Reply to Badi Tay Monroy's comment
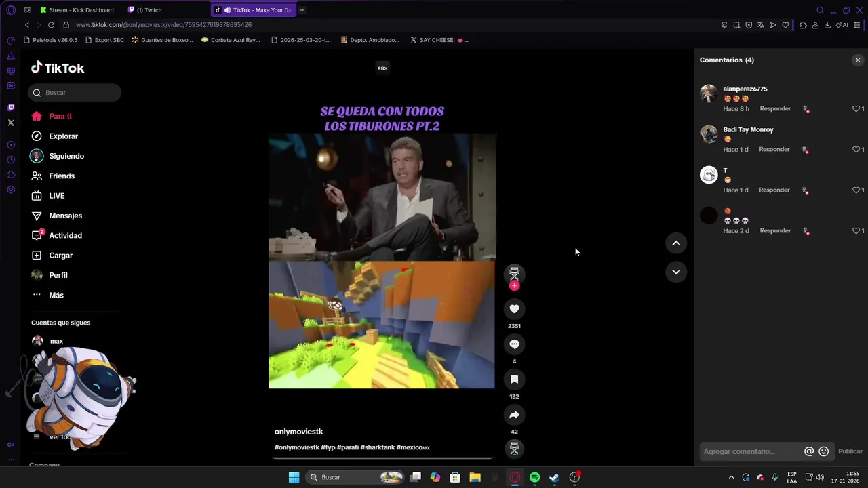Viewport: 868px width, 488px height. point(774,150)
